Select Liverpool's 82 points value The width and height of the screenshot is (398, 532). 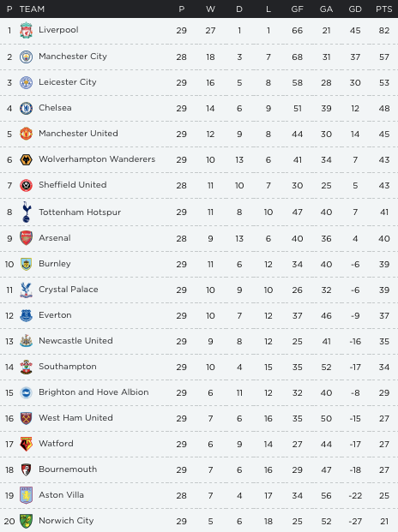pyautogui.click(x=384, y=31)
